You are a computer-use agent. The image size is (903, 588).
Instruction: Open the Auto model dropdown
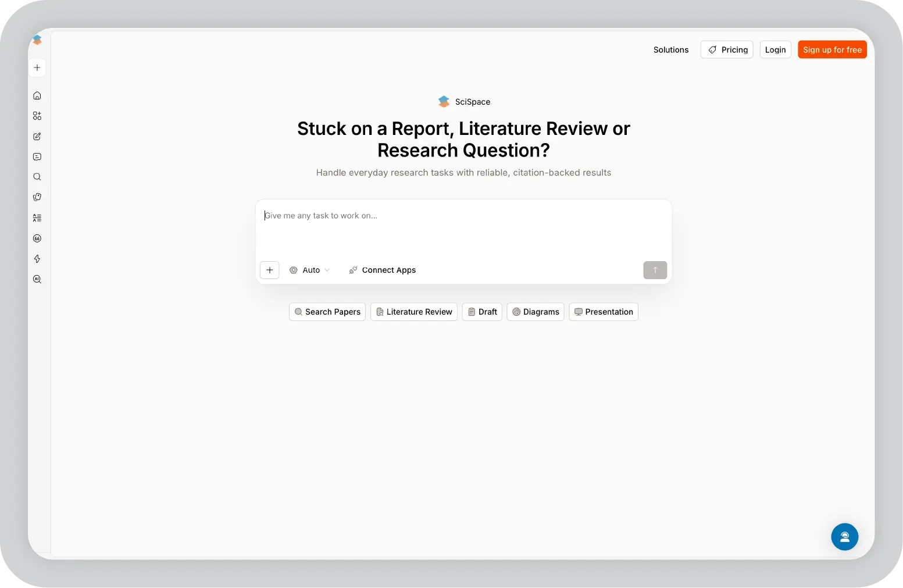click(310, 270)
